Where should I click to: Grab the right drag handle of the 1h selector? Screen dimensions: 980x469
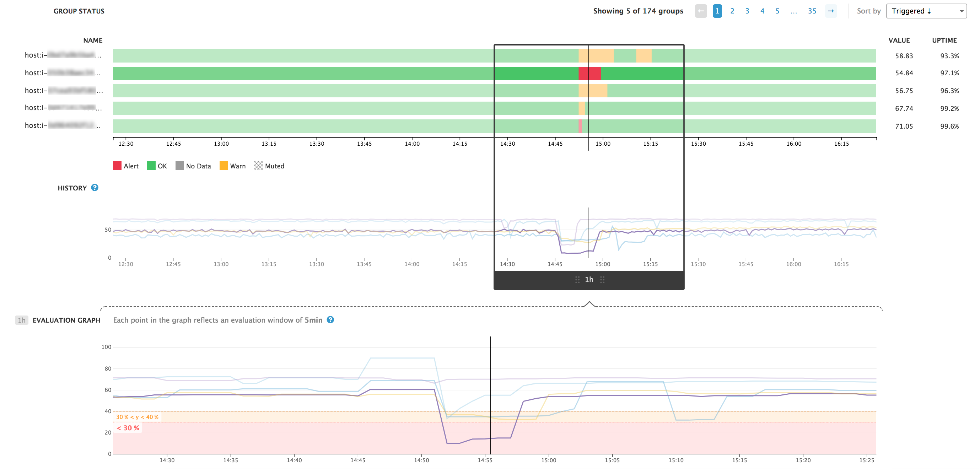pyautogui.click(x=603, y=280)
